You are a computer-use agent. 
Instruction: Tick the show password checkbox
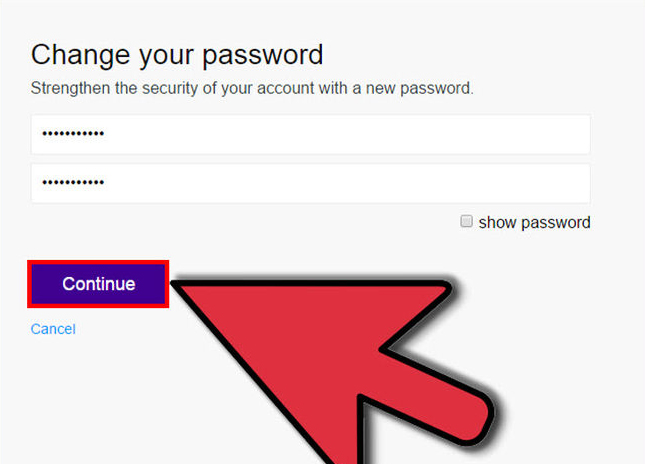click(x=466, y=222)
